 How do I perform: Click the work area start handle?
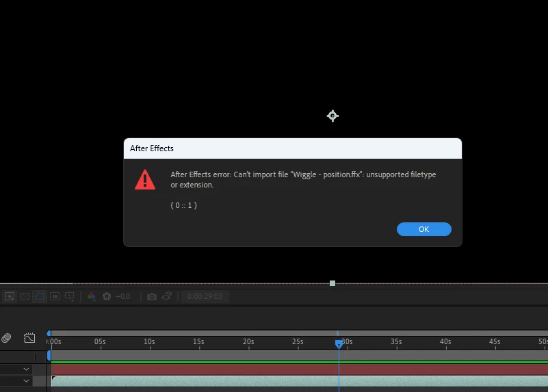pos(49,356)
